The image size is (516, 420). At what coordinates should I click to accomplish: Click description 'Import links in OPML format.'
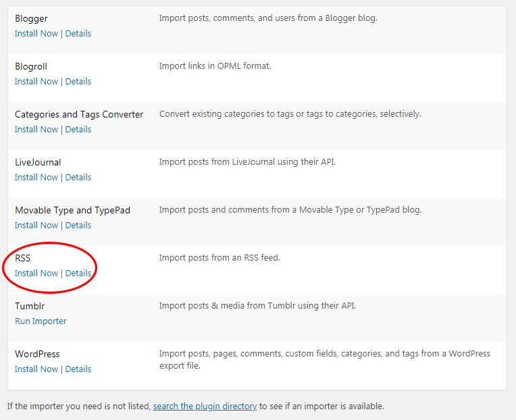tap(215, 66)
